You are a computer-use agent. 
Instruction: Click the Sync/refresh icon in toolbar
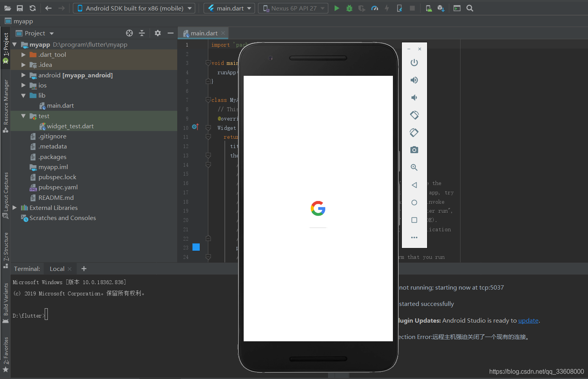[x=33, y=8]
